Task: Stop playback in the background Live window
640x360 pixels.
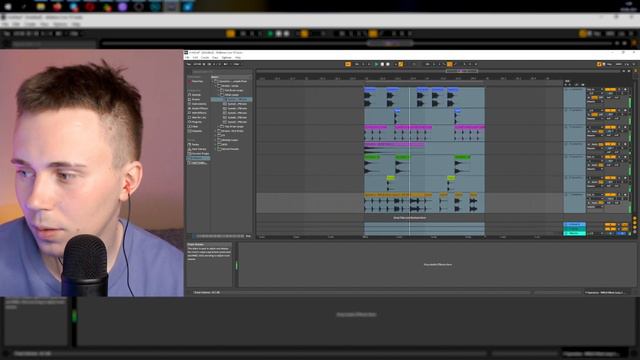Action: 278,33
